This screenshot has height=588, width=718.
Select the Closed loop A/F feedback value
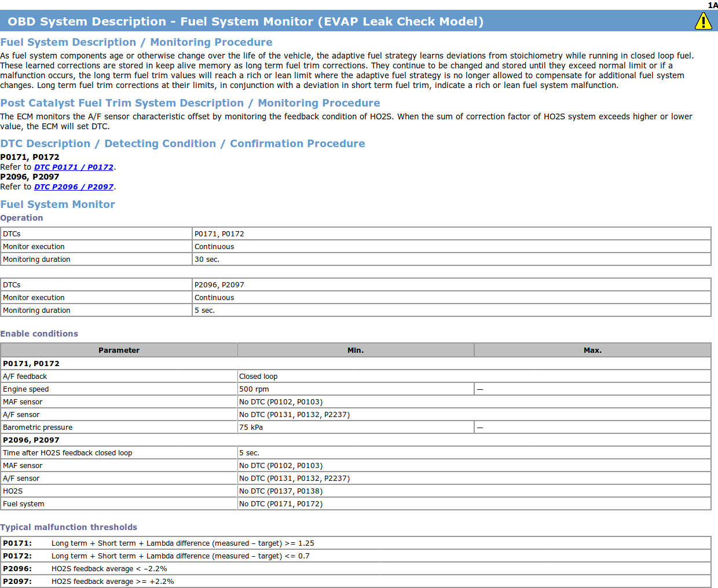click(258, 377)
